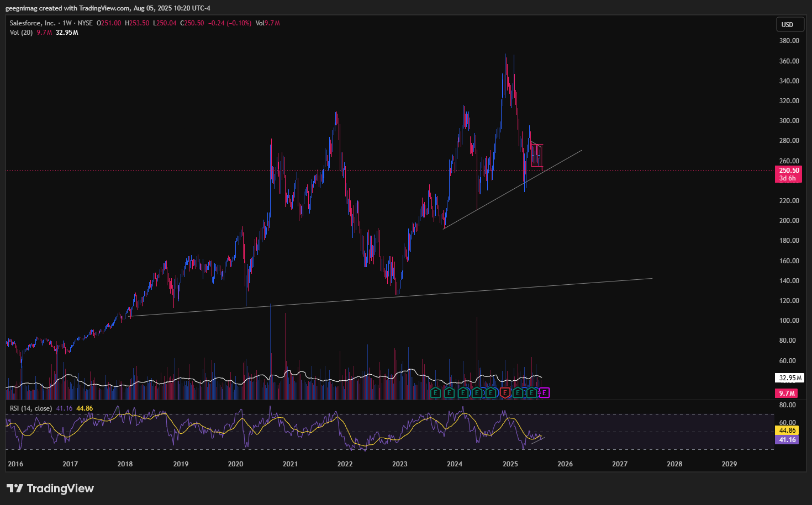Click the 2023 label on time axis
Screen dimensions: 812x505
(x=400, y=464)
